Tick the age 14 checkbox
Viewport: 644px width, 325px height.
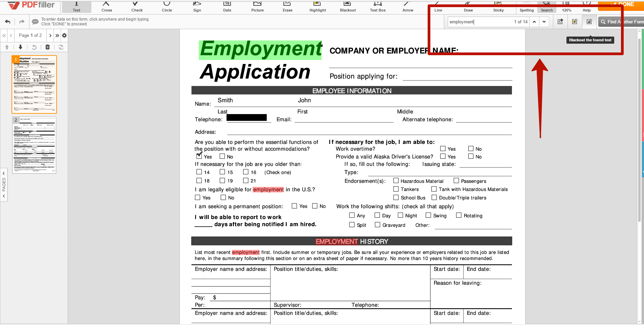tap(199, 172)
